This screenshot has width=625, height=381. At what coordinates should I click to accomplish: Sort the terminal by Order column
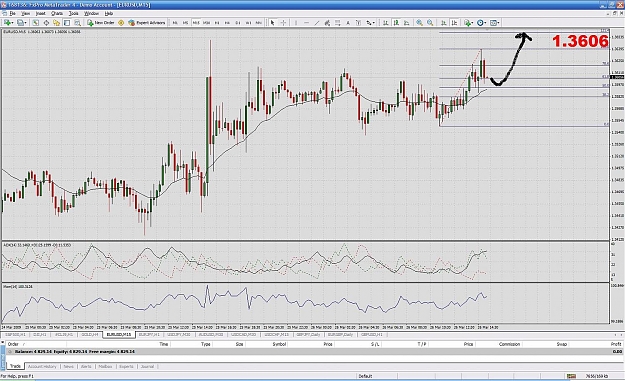[13, 344]
